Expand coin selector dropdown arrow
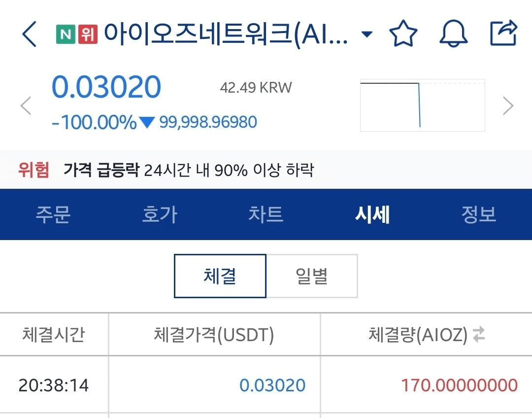Screen dimensions: 532x418 coord(367,34)
